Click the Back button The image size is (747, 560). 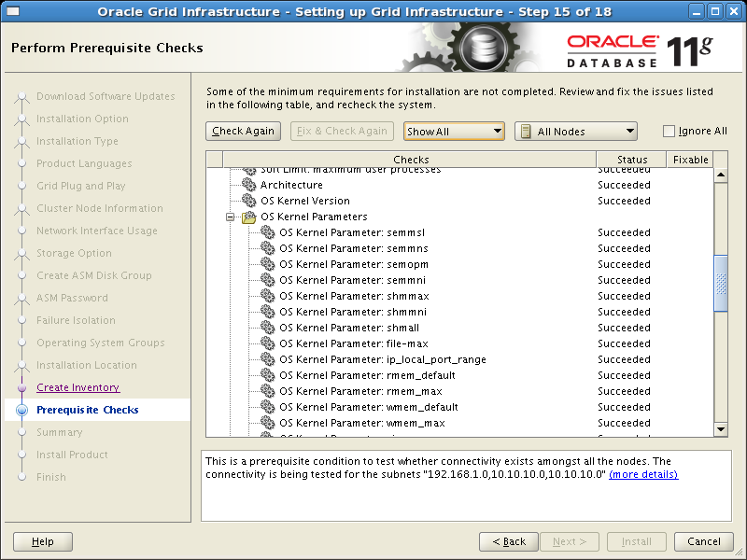509,541
